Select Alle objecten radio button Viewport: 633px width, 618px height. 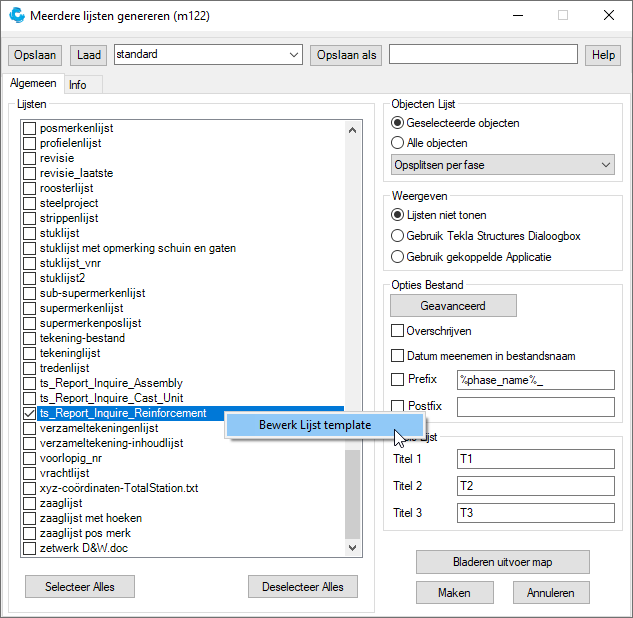click(397, 142)
